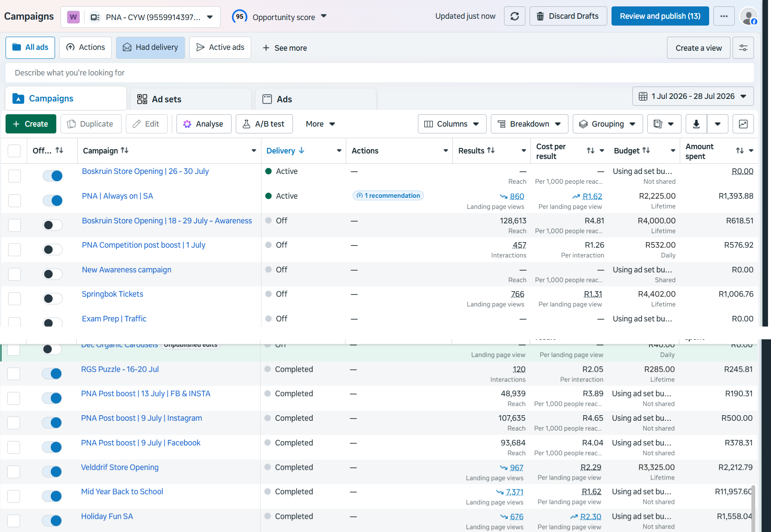The width and height of the screenshot is (771, 532).
Task: Sort by the Campaign column arrows
Action: point(125,150)
